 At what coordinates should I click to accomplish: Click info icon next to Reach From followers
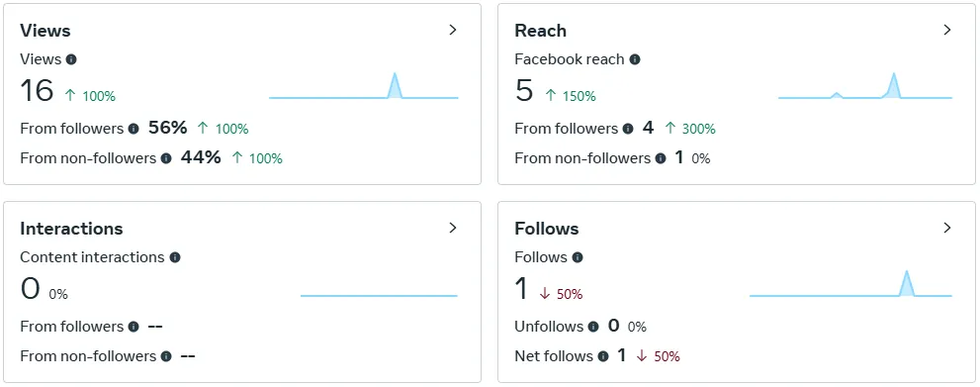[x=628, y=129]
